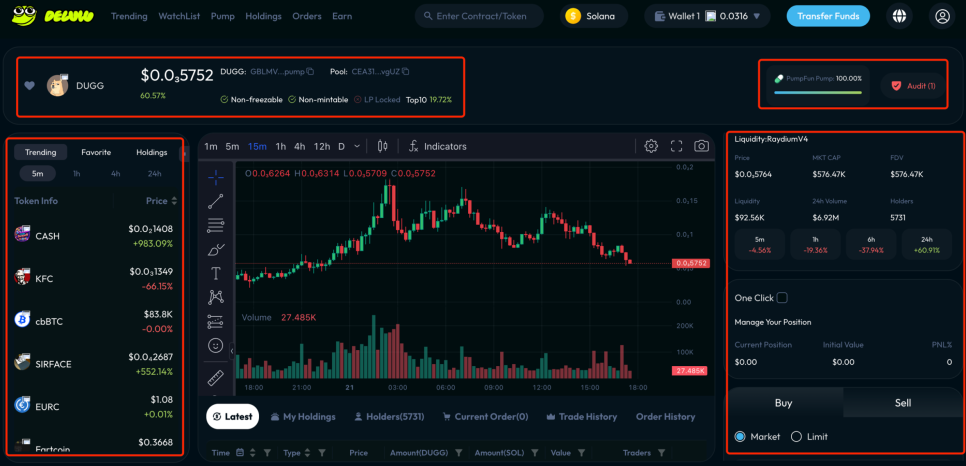Open the Orders nav item
The height and width of the screenshot is (466, 966).
[x=307, y=17]
